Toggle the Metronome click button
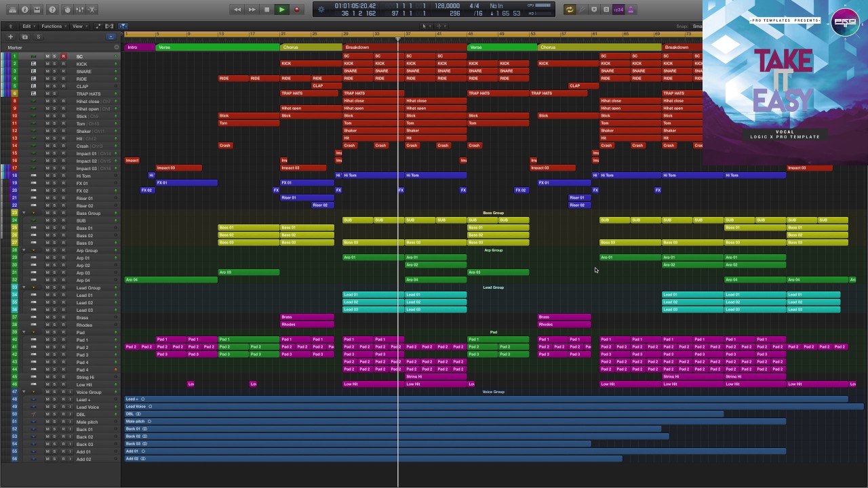This screenshot has width=868, height=488. pos(631,9)
